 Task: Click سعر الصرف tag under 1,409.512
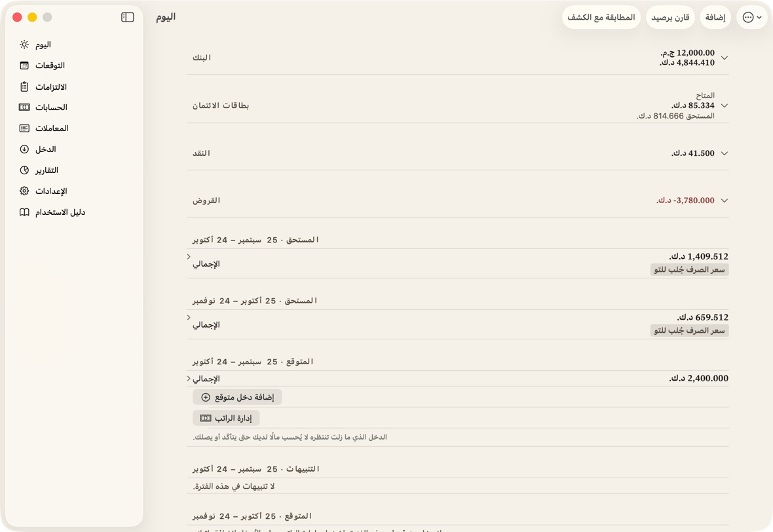[x=689, y=270]
